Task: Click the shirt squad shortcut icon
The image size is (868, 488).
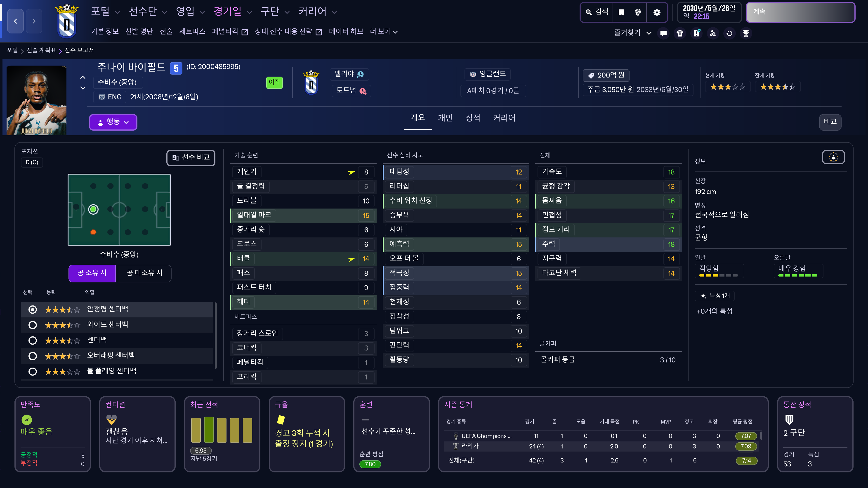Action: point(680,33)
